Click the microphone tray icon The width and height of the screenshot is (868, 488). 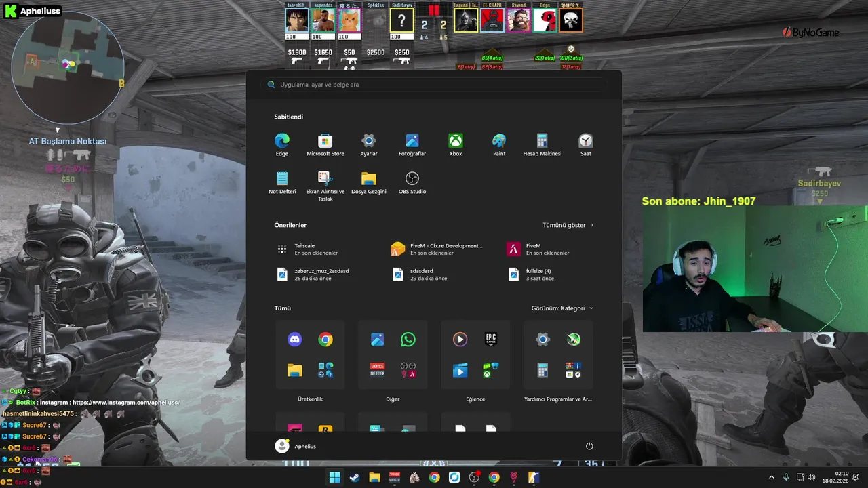click(x=786, y=477)
